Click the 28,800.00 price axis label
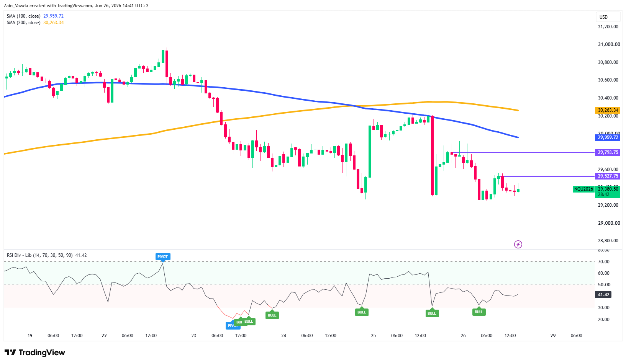The width and height of the screenshot is (626, 364). [x=608, y=241]
